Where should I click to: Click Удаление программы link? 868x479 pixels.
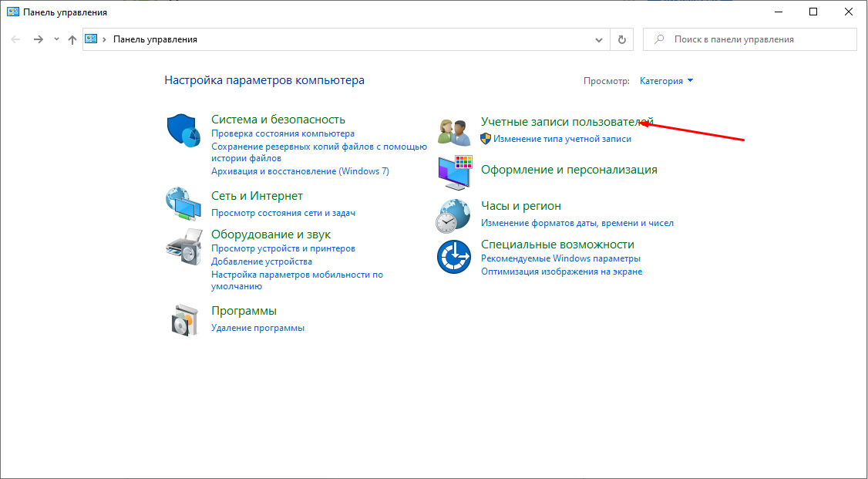pos(258,328)
